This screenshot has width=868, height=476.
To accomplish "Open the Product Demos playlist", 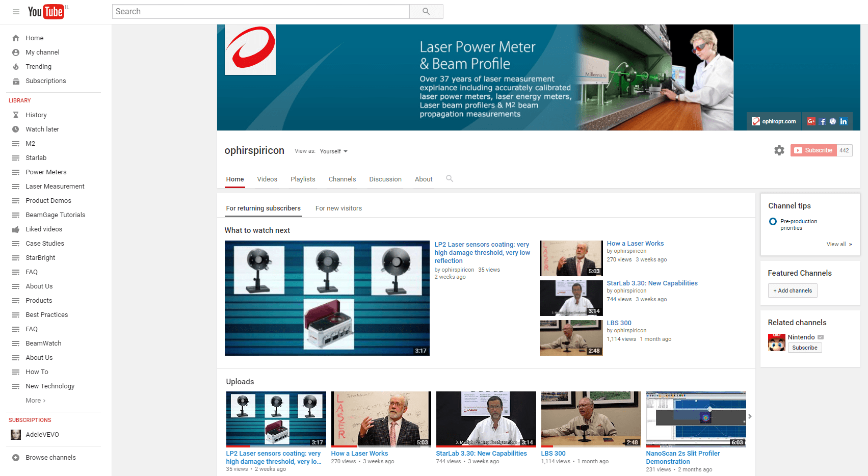I will [x=48, y=201].
